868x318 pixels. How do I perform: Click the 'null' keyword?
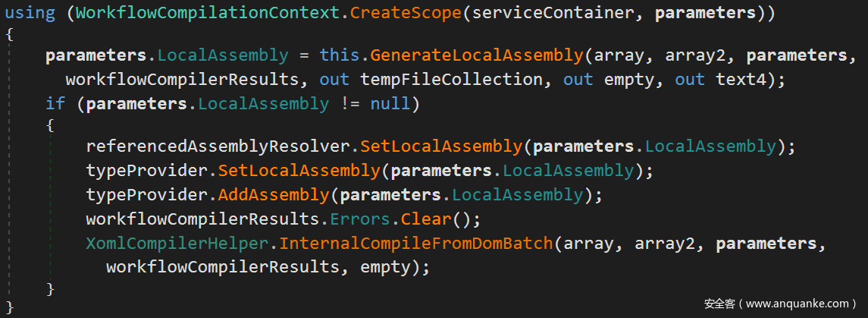(390, 103)
